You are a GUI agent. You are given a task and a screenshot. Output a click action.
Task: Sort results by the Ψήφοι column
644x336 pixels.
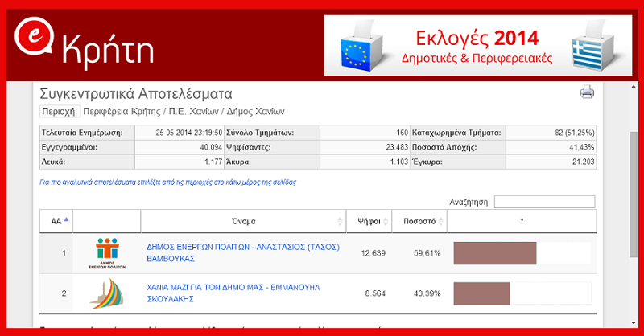[x=368, y=220]
